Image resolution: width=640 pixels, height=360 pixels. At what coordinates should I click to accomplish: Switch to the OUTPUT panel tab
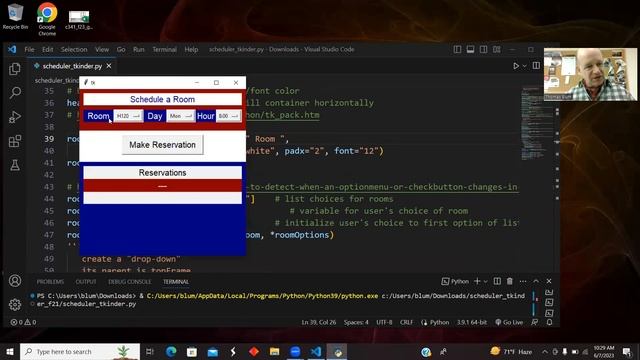[x=86, y=282]
